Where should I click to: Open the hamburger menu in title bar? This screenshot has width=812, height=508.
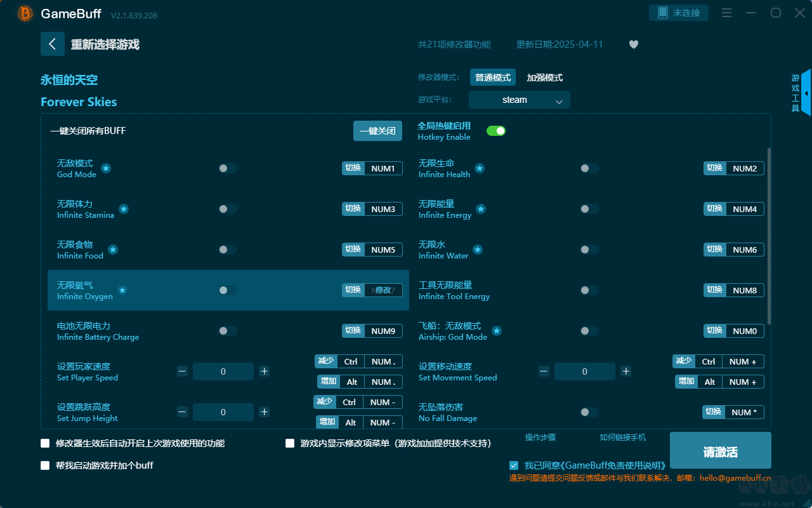(x=727, y=13)
